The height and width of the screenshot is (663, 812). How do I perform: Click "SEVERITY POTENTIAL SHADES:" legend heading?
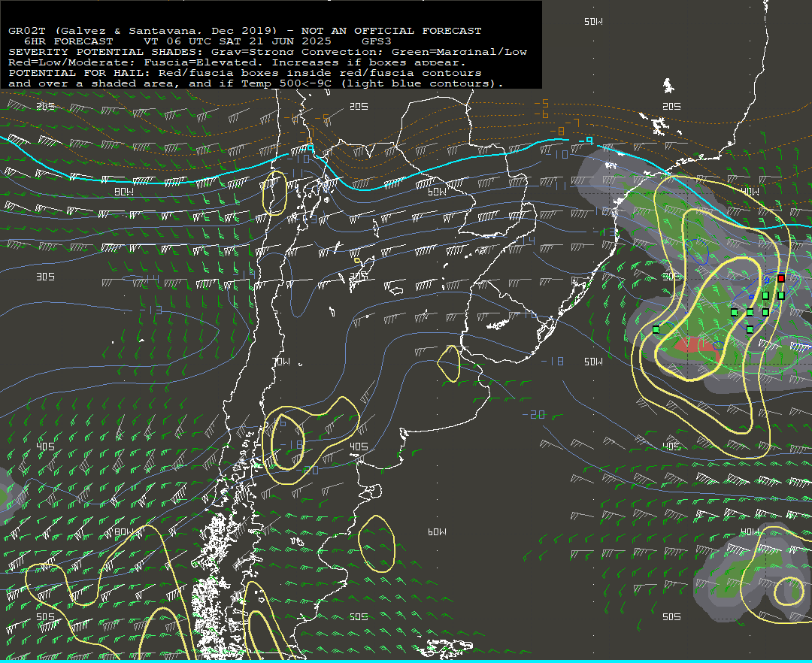coord(106,52)
